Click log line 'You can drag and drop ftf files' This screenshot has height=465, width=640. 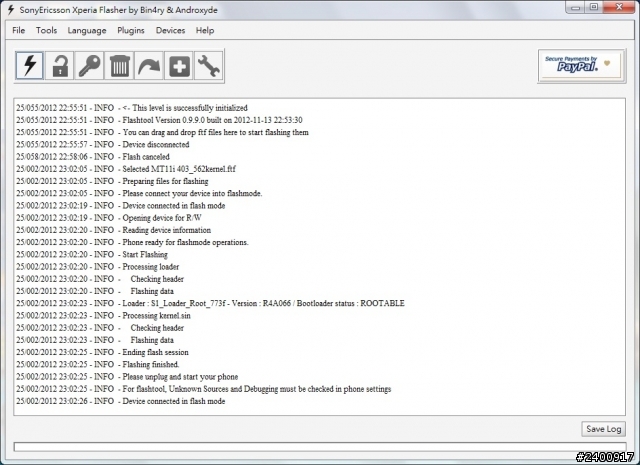(162, 132)
